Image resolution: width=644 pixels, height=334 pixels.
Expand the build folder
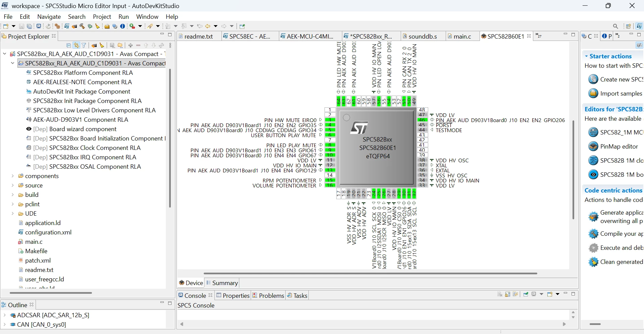[12, 194]
